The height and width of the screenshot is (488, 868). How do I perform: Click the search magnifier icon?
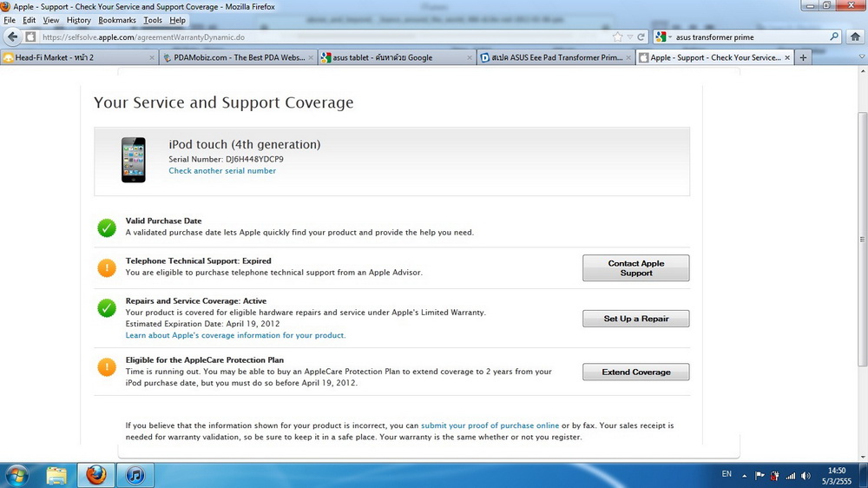[834, 37]
